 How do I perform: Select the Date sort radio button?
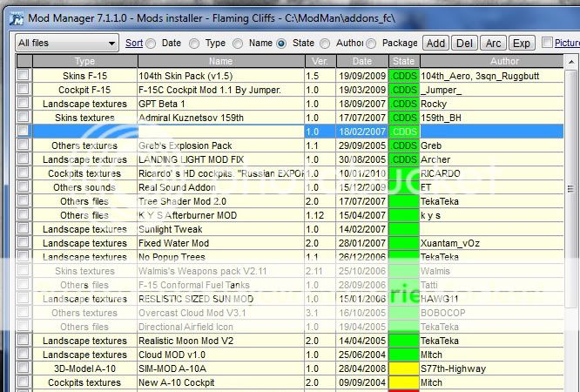pyautogui.click(x=151, y=43)
